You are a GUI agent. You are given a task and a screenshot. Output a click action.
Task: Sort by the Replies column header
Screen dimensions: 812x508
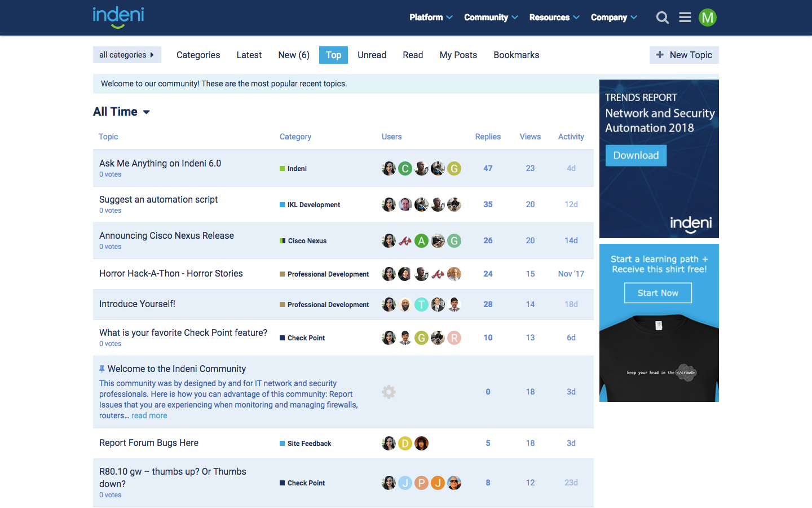(488, 137)
